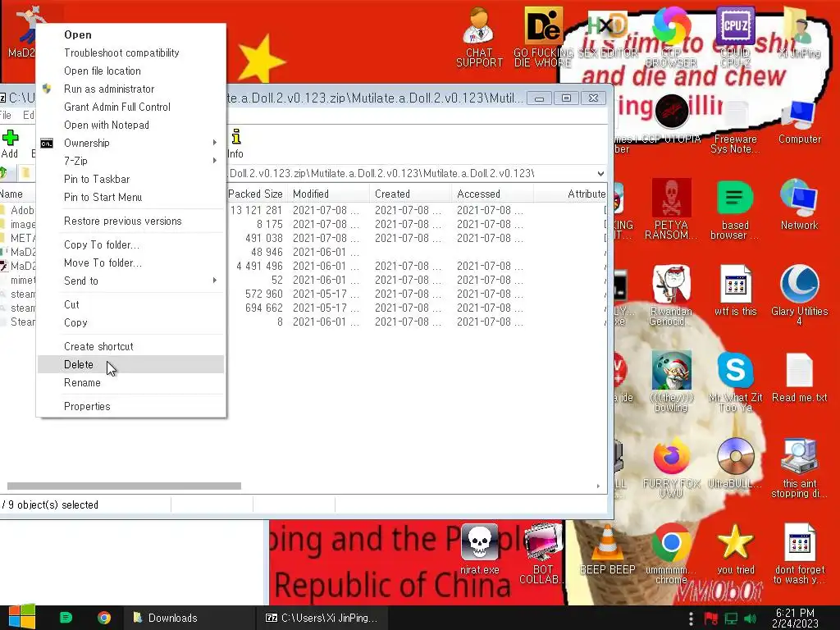Open Freeware Sys Note icon

(736, 127)
